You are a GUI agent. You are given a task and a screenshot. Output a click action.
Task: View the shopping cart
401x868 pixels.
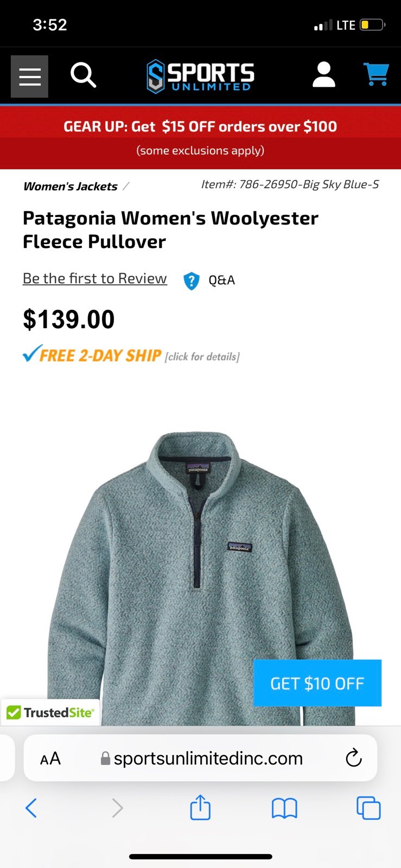(x=375, y=74)
